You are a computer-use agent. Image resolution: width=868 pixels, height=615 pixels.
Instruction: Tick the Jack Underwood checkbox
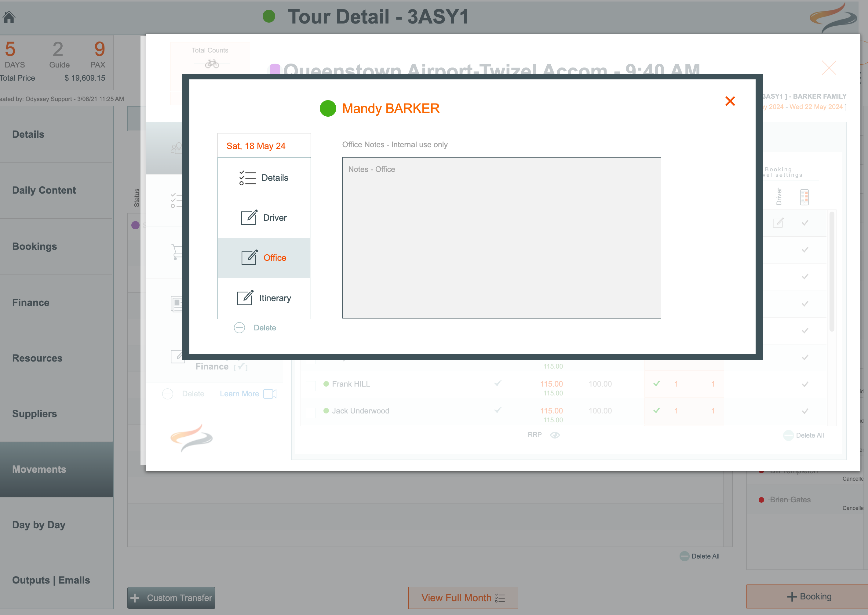pyautogui.click(x=311, y=413)
